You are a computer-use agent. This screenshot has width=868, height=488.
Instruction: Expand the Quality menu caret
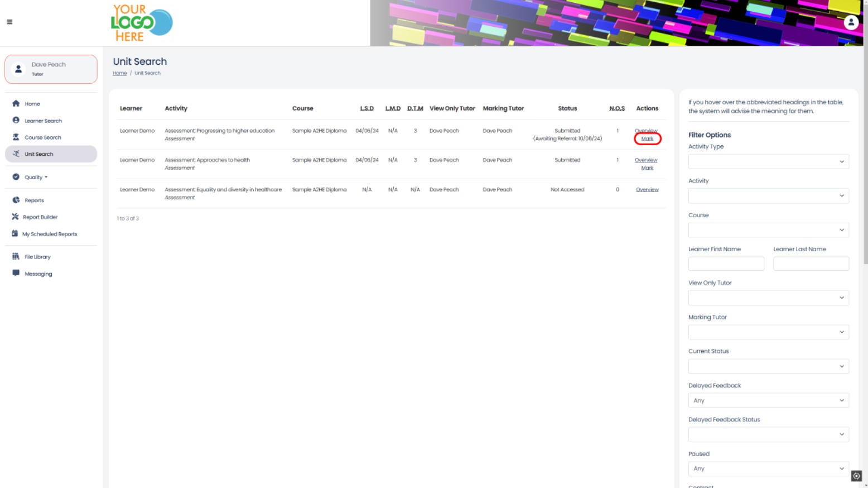point(46,178)
